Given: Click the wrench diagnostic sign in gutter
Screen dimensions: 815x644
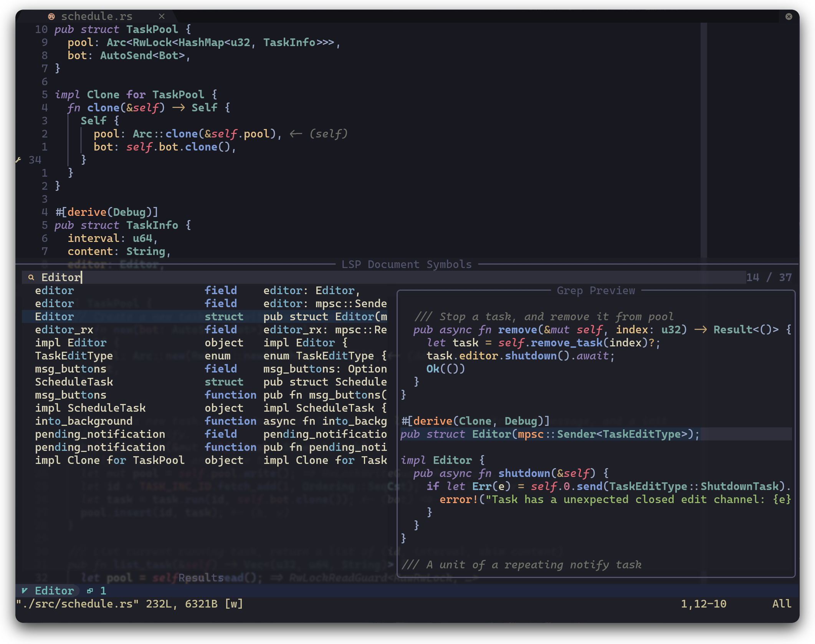Looking at the screenshot, I should (18, 160).
